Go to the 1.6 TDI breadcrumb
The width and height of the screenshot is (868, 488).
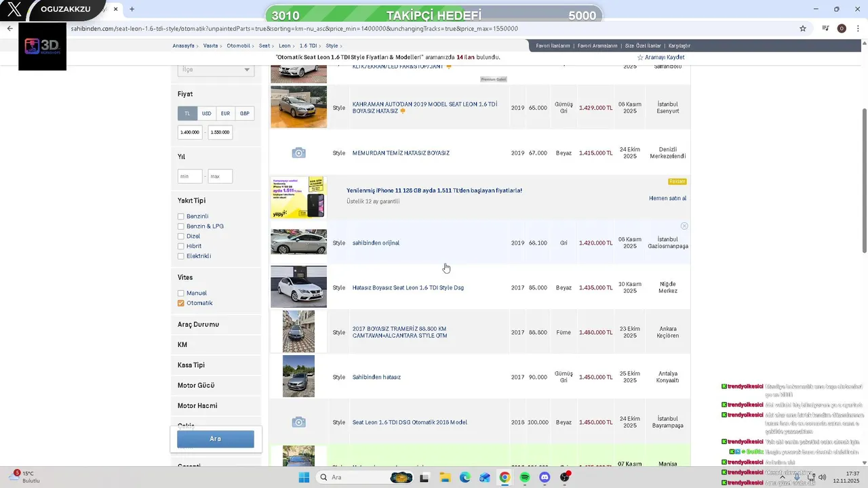pyautogui.click(x=308, y=45)
